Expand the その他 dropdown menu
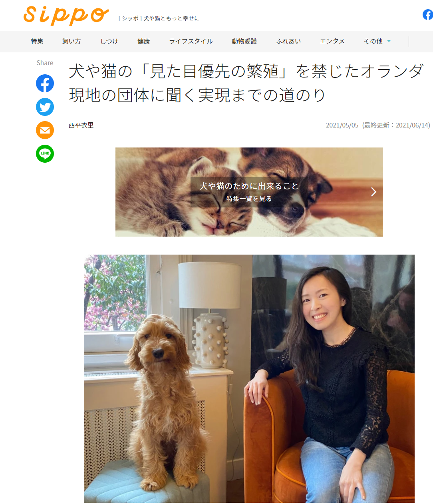 click(x=377, y=41)
